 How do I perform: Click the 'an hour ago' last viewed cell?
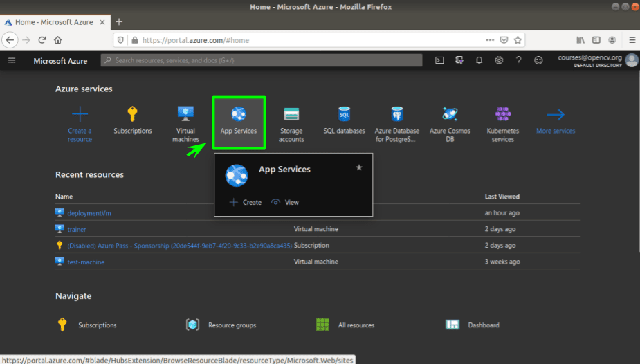point(502,212)
